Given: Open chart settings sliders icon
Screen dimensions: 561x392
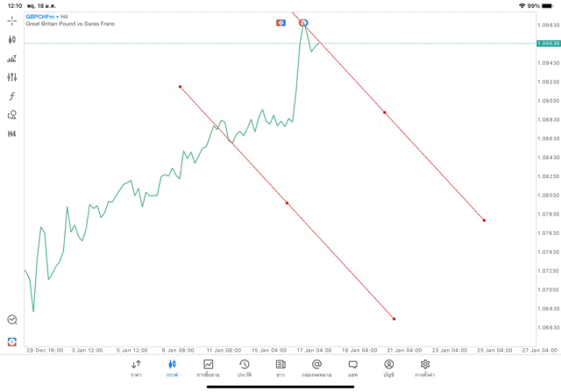Looking at the screenshot, I should point(12,77).
